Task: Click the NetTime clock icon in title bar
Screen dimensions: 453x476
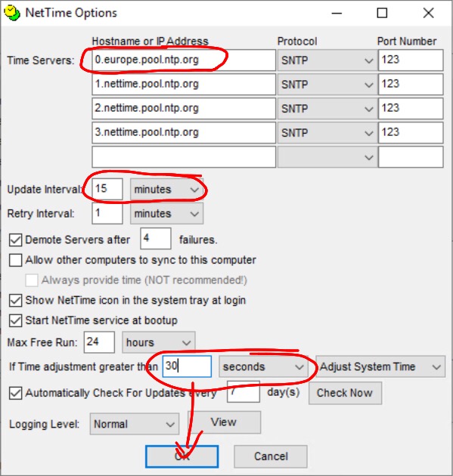Action: (x=12, y=13)
